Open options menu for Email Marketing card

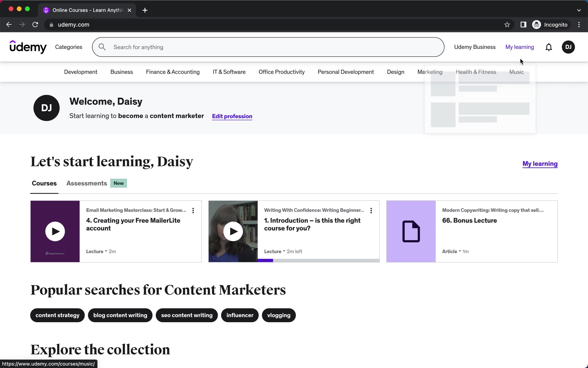tap(193, 211)
